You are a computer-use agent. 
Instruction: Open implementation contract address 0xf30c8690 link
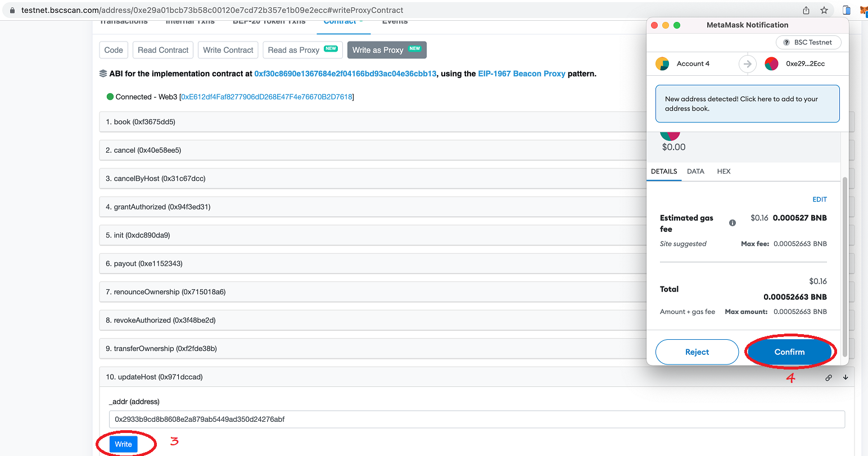(x=345, y=74)
